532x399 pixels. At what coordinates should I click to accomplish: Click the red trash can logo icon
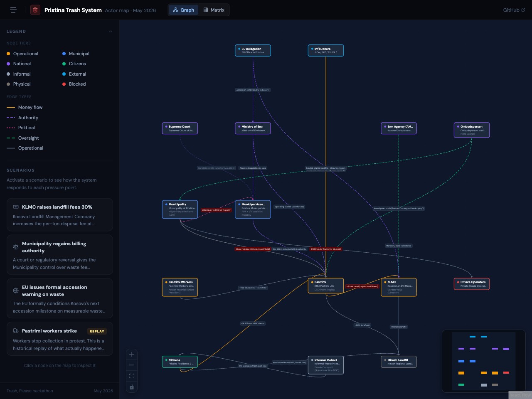click(x=35, y=10)
